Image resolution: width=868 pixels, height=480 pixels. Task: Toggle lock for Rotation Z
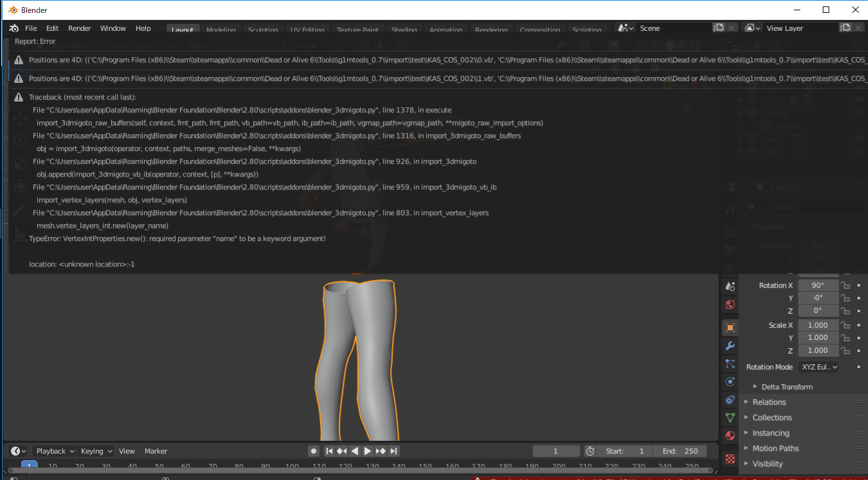coord(846,311)
